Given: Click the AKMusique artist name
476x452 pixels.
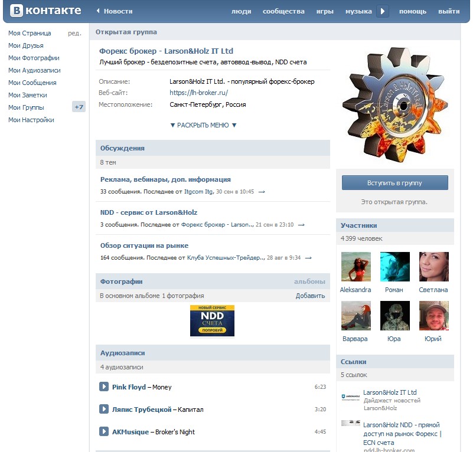Looking at the screenshot, I should [131, 432].
